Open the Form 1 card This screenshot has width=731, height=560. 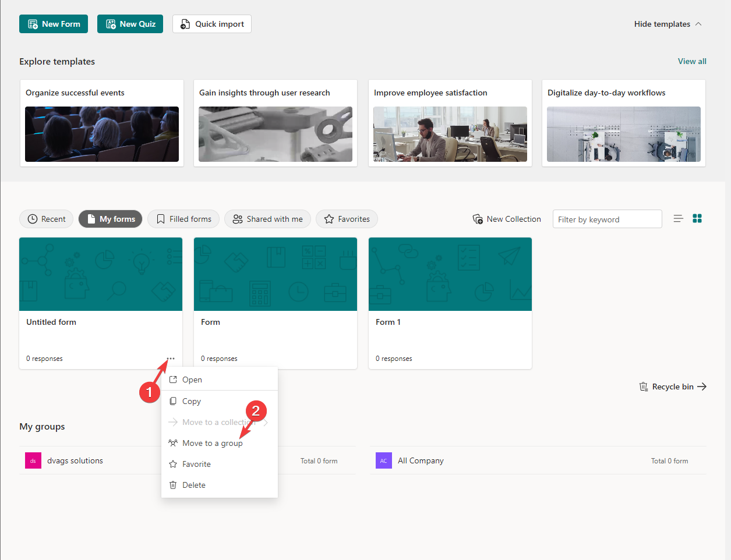pos(450,303)
